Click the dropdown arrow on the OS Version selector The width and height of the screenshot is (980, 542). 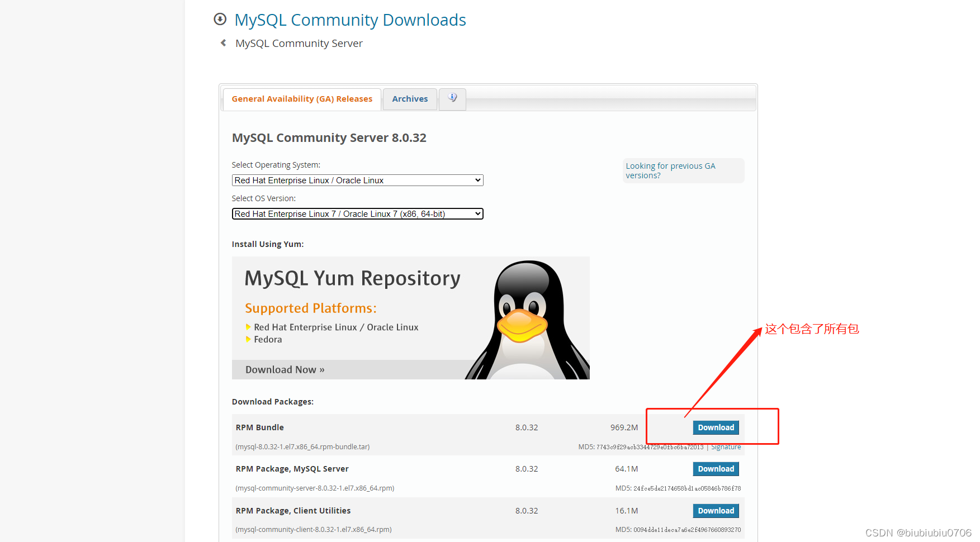tap(476, 213)
